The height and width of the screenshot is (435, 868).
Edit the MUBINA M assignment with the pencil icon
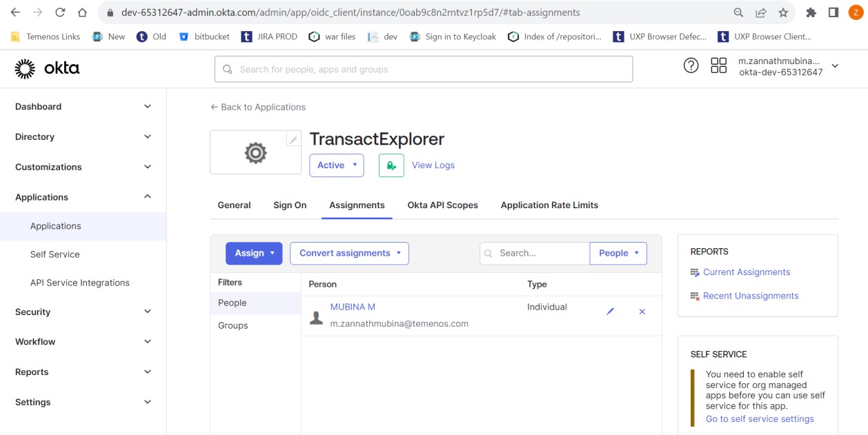pyautogui.click(x=610, y=312)
